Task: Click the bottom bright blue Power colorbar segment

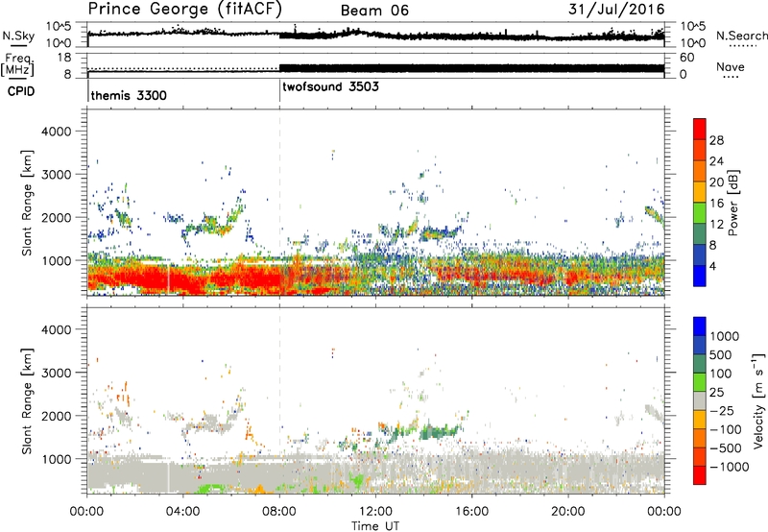Action: [700, 276]
